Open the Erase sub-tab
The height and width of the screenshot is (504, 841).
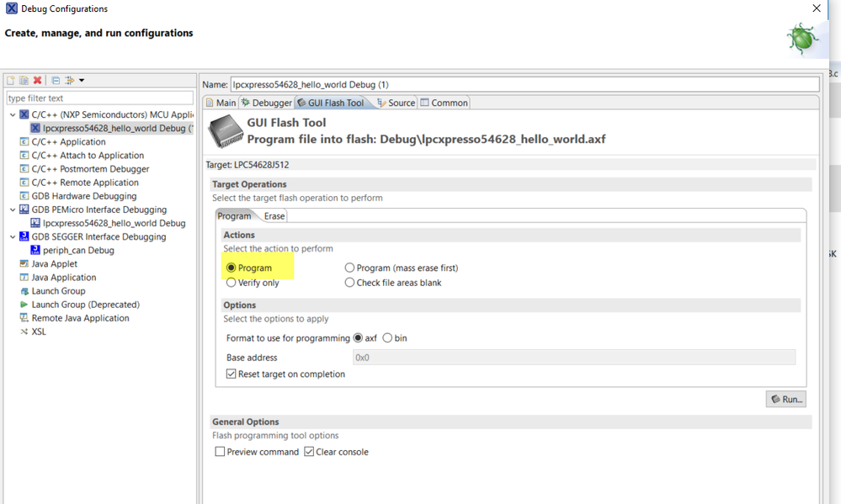274,216
